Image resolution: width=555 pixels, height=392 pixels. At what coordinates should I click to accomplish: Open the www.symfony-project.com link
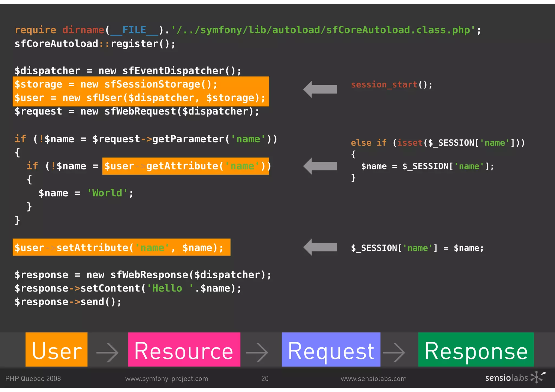(167, 378)
